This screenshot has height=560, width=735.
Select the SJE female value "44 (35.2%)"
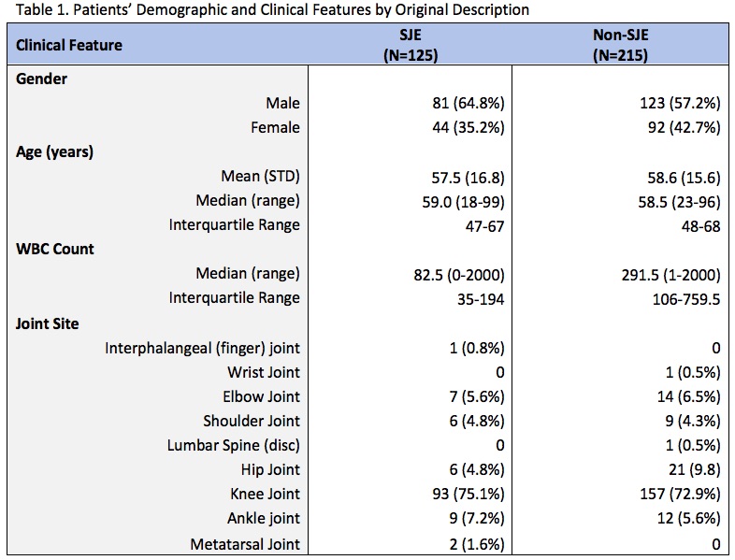tap(466, 127)
